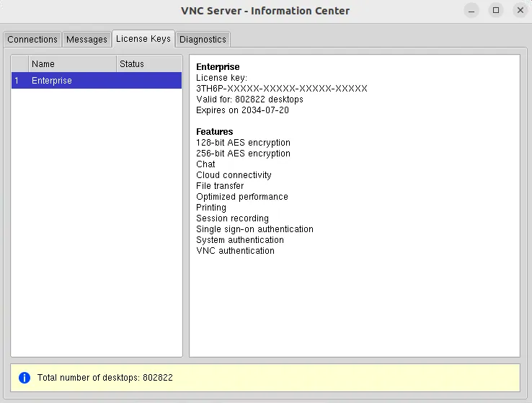
Task: Go to the Diagnostics tab
Action: (203, 40)
